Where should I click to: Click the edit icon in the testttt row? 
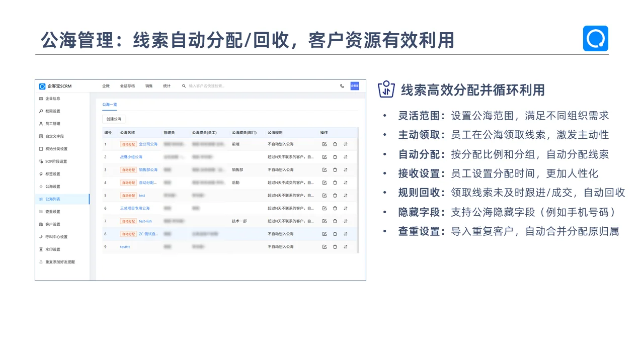tap(325, 247)
